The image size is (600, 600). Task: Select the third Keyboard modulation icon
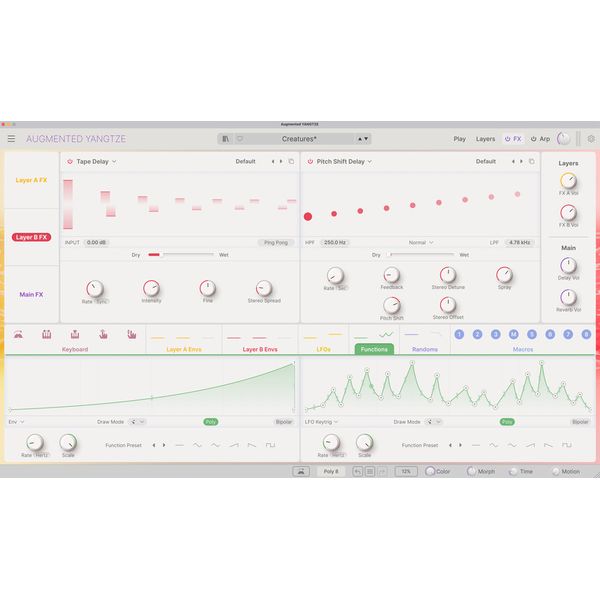75,335
